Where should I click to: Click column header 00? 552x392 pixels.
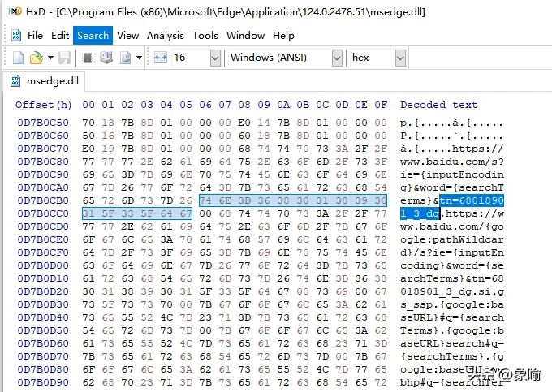coord(88,105)
